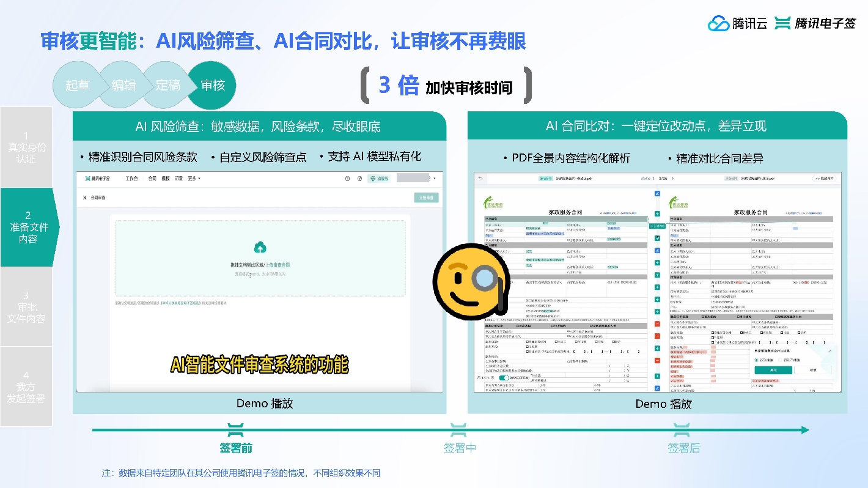868x488 pixels.
Task: Open 模板 in the left demo navbar
Action: [166, 179]
